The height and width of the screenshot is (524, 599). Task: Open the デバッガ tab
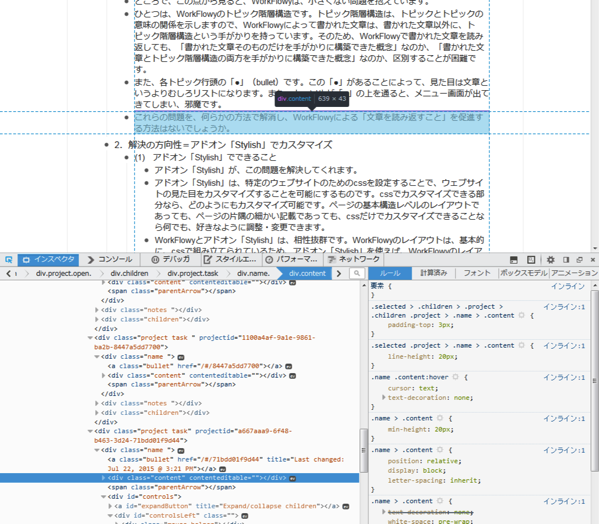[x=171, y=260]
